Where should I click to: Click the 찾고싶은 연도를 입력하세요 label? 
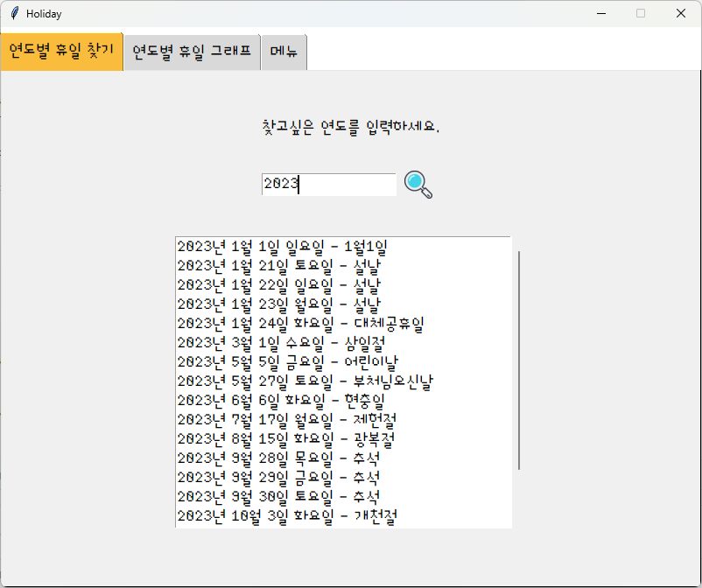click(x=350, y=127)
